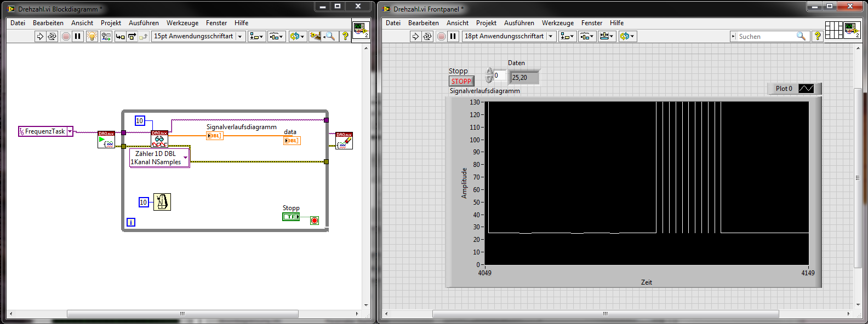Click the Plot 0 legend line swatch
Image resolution: width=868 pixels, height=324 pixels.
[x=806, y=89]
